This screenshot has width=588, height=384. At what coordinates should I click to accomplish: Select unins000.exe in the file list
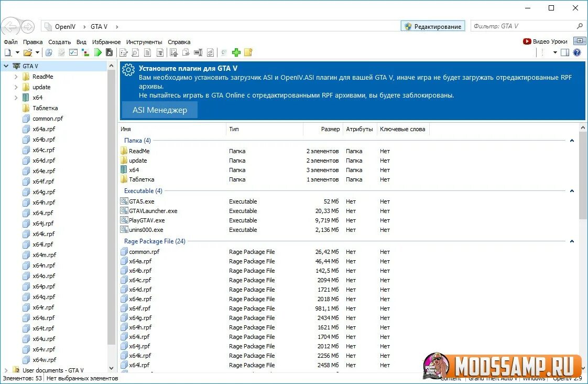click(x=146, y=230)
